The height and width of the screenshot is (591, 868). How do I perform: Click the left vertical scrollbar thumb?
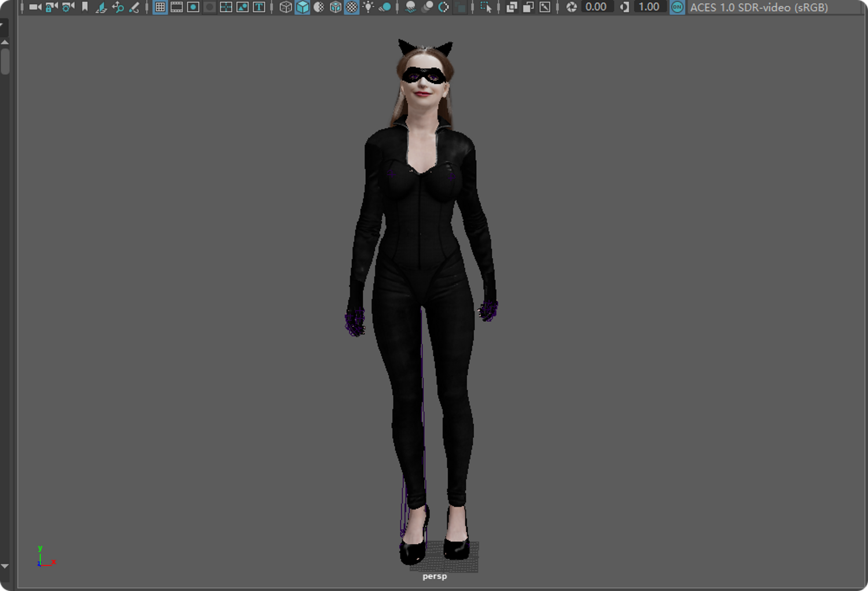coord(5,61)
